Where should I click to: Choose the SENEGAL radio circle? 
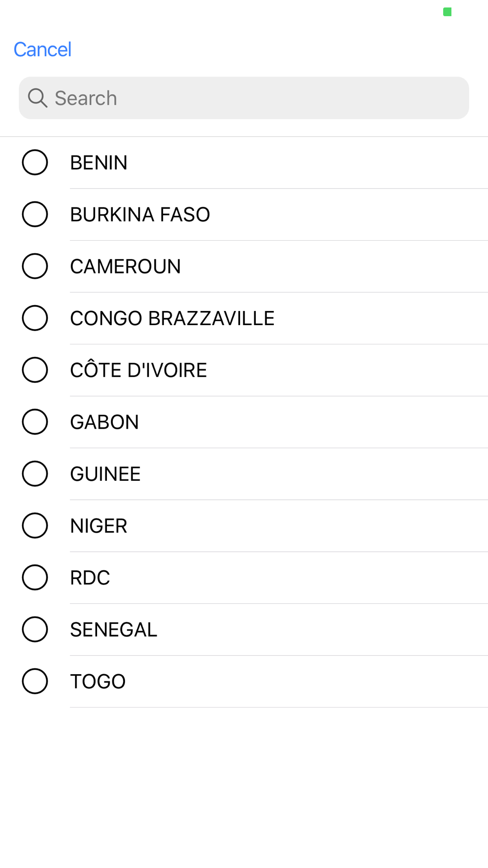(35, 629)
